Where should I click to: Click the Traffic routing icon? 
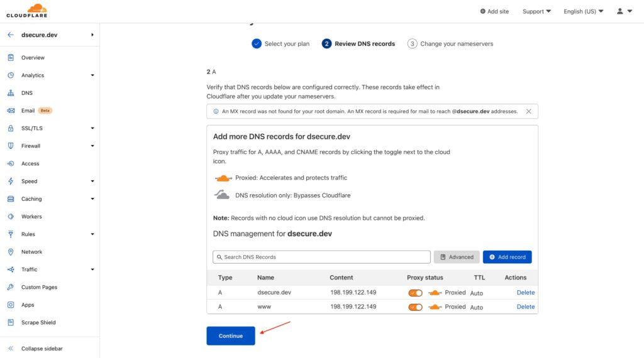11,269
